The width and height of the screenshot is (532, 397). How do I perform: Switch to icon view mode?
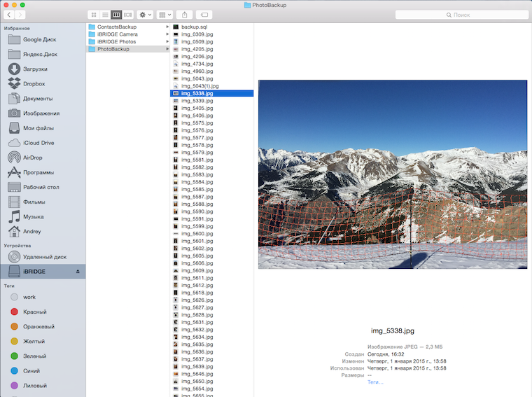click(x=94, y=14)
